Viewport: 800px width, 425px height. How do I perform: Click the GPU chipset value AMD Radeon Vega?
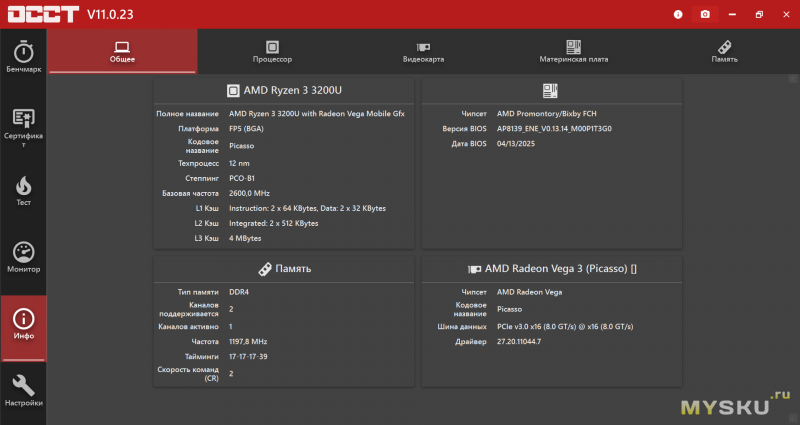pyautogui.click(x=530, y=292)
